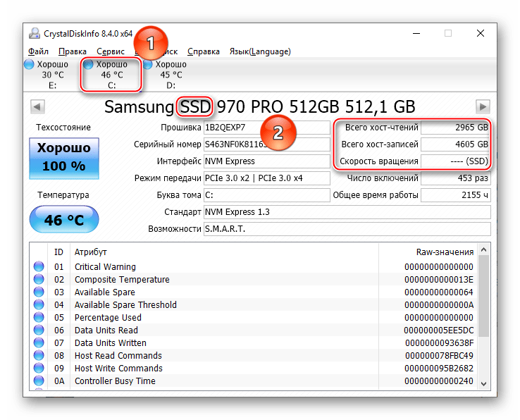Open the Справка menu
Viewport: 520px width, 420px height.
tap(204, 51)
